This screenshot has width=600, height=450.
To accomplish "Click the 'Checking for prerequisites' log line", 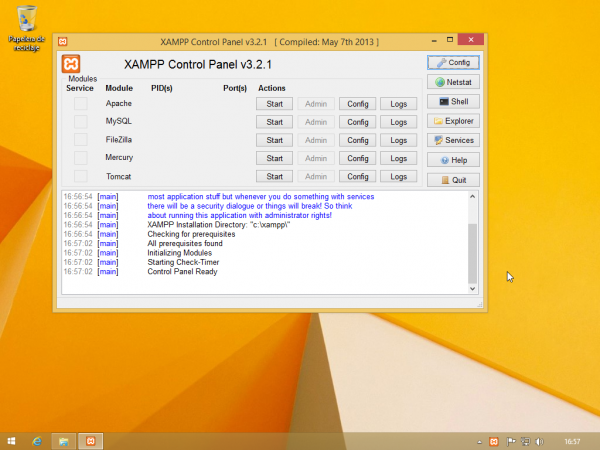I will pyautogui.click(x=191, y=234).
